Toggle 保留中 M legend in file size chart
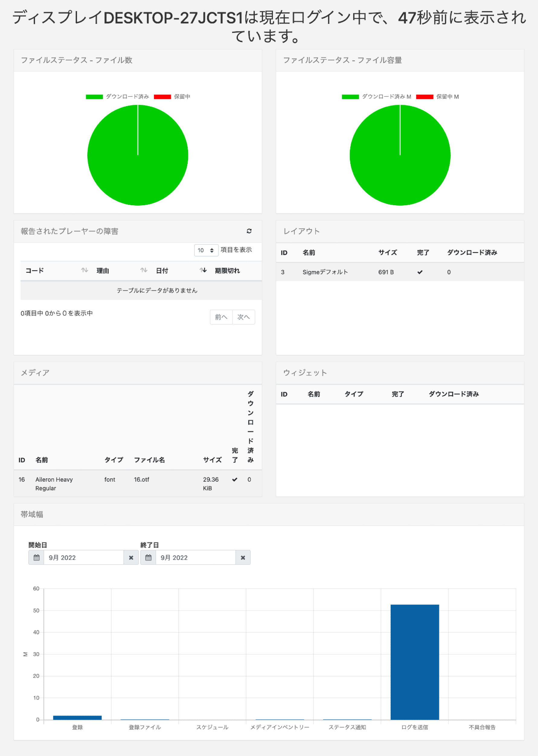 click(x=438, y=97)
